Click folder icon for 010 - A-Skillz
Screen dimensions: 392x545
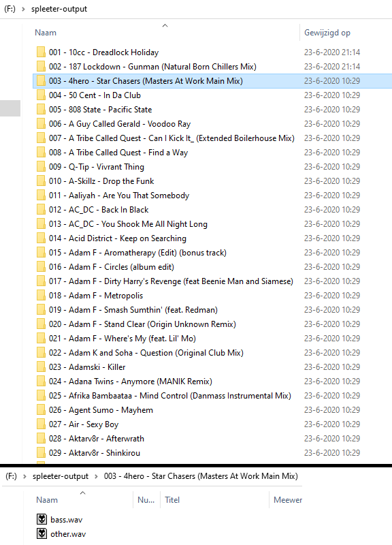(x=41, y=181)
